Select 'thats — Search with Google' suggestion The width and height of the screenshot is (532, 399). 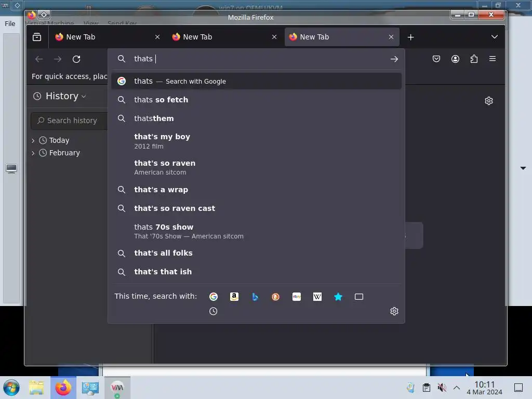point(256,81)
